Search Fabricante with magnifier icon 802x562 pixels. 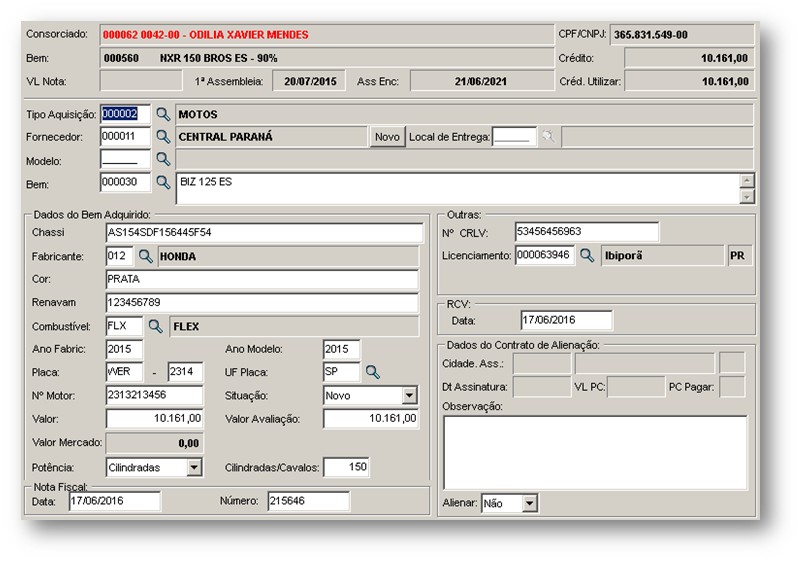pos(146,256)
